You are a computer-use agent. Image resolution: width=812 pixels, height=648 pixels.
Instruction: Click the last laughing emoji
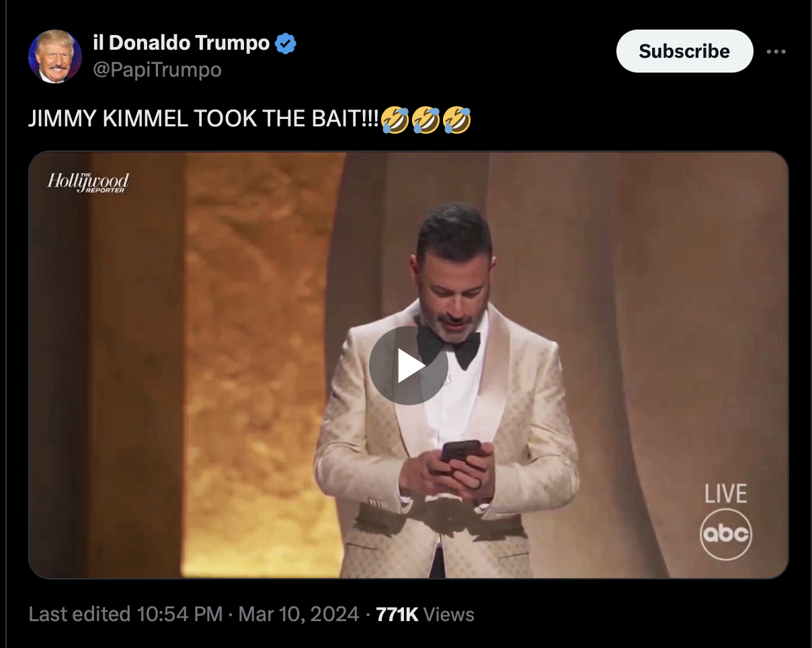pos(457,120)
